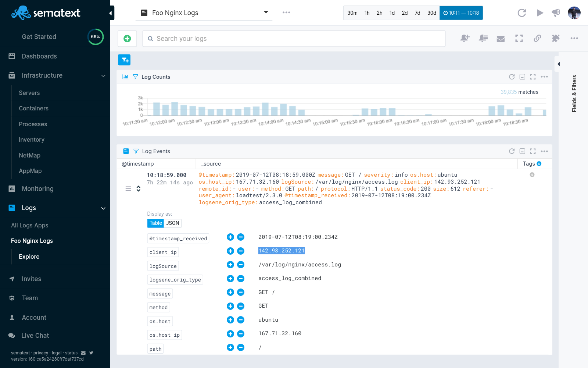This screenshot has height=368, width=588.
Task: Minimize the Log Counts panel
Action: [522, 77]
